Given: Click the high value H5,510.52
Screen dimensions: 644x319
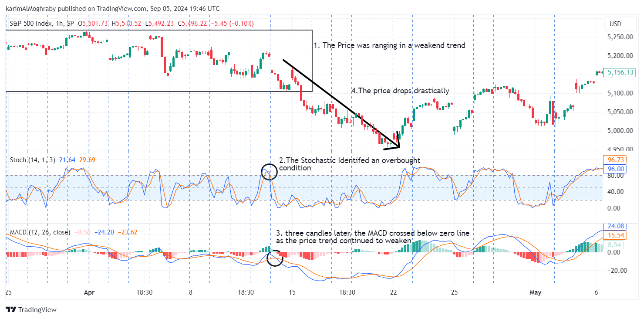Looking at the screenshot, I should point(126,23).
